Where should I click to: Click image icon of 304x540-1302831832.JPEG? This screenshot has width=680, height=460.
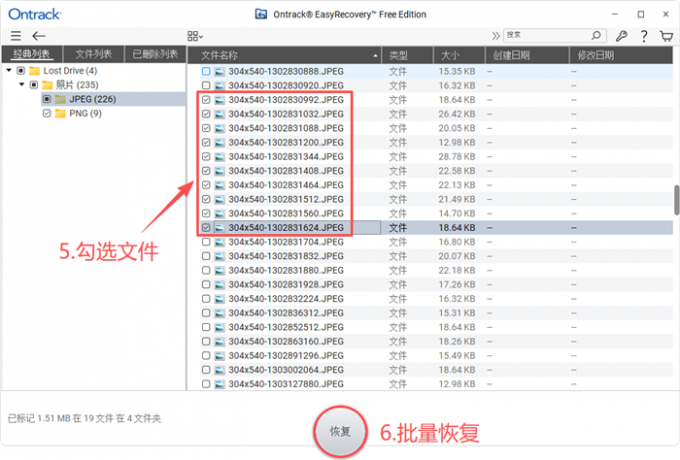[x=220, y=256]
